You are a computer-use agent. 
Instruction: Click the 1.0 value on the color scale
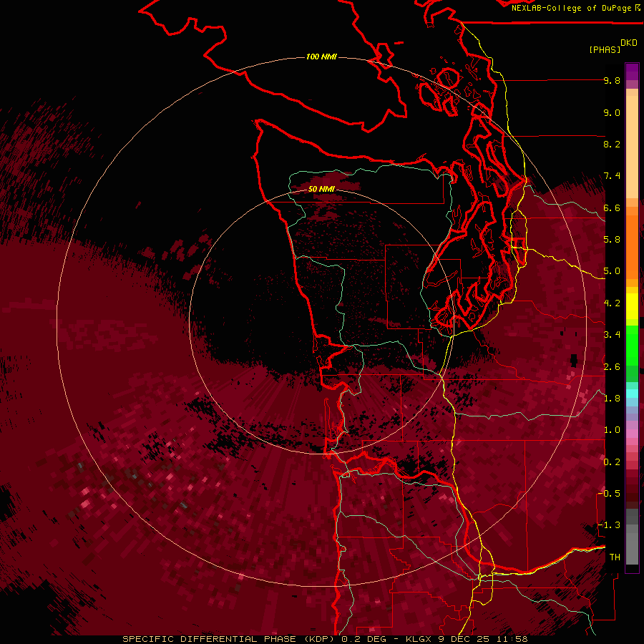click(x=612, y=430)
